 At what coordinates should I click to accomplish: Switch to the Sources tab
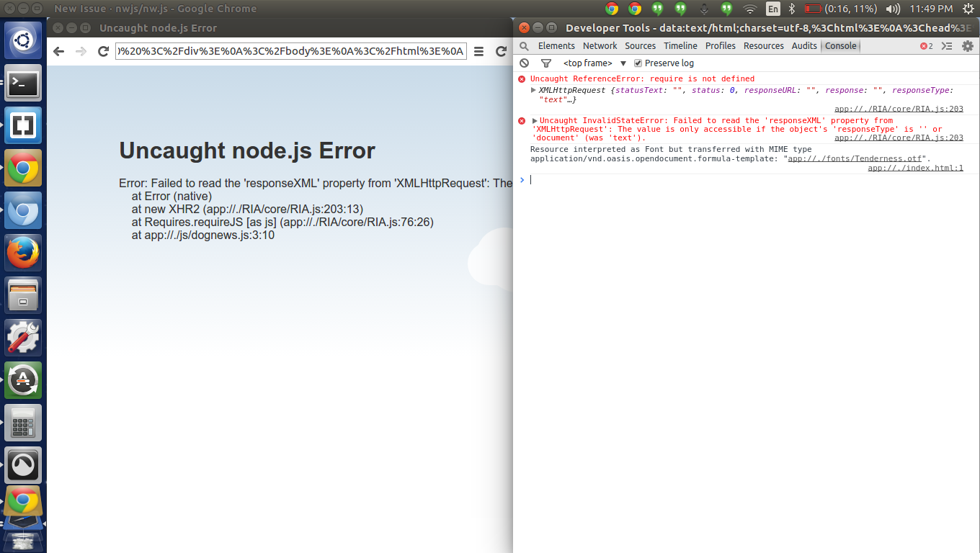641,46
